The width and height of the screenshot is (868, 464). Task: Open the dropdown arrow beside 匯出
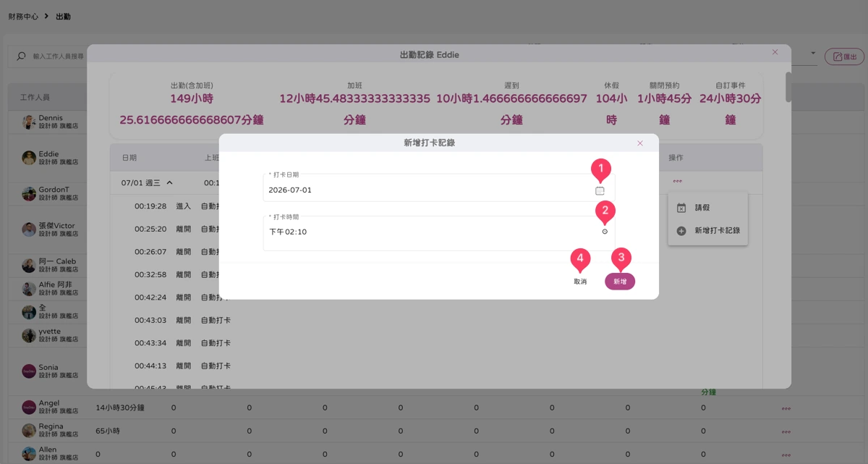coord(812,54)
